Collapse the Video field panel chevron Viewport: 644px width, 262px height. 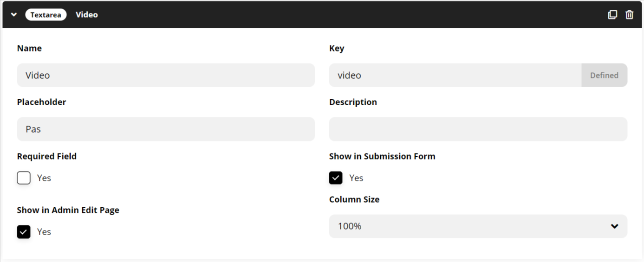click(x=14, y=15)
